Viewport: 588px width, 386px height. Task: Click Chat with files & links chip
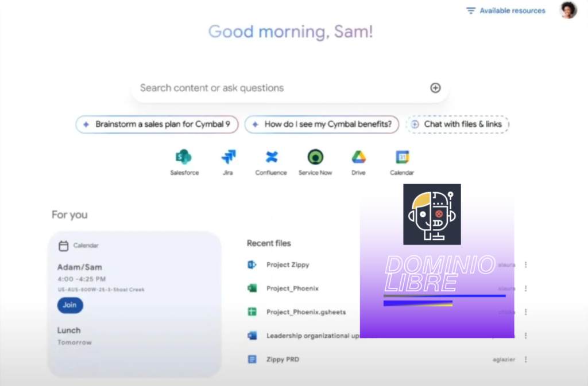[457, 124]
